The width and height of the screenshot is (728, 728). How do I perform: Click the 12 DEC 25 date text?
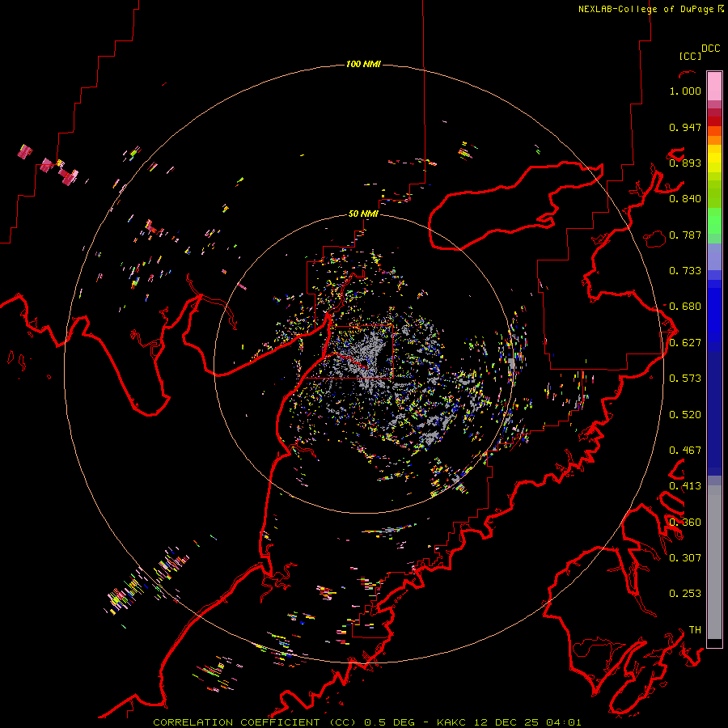(506, 722)
